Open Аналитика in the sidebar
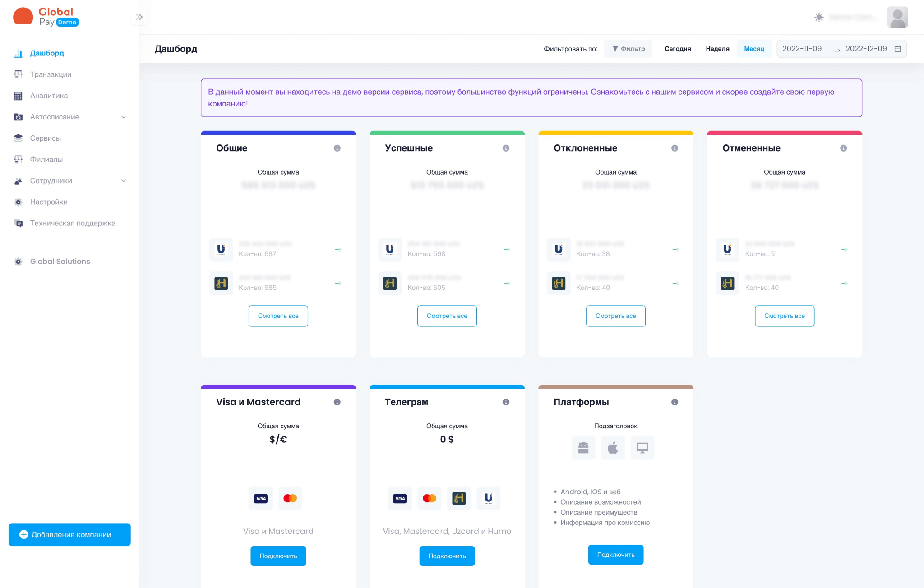This screenshot has height=588, width=924. 49,96
